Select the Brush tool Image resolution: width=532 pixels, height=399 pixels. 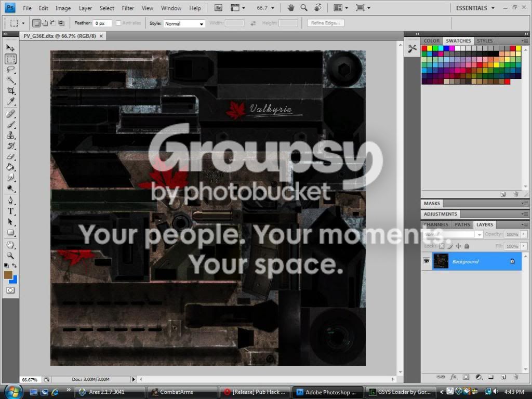[10, 125]
